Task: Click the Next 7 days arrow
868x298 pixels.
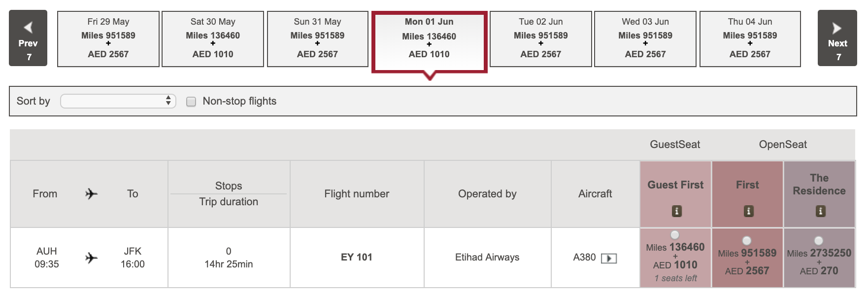Action: 837,38
